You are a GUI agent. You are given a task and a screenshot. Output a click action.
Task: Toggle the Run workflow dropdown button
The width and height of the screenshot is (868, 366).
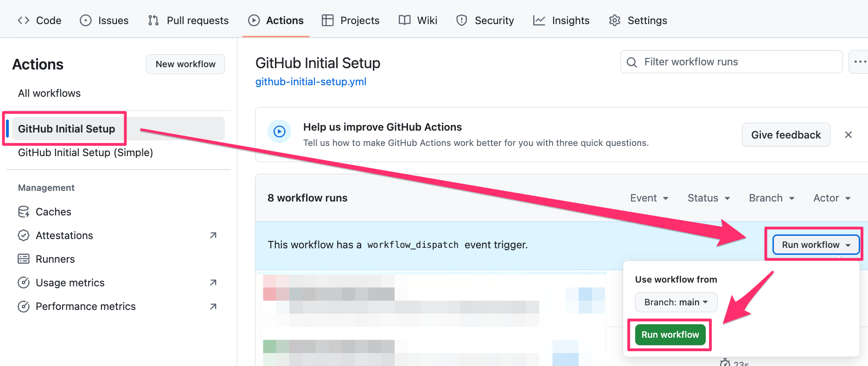(x=816, y=245)
